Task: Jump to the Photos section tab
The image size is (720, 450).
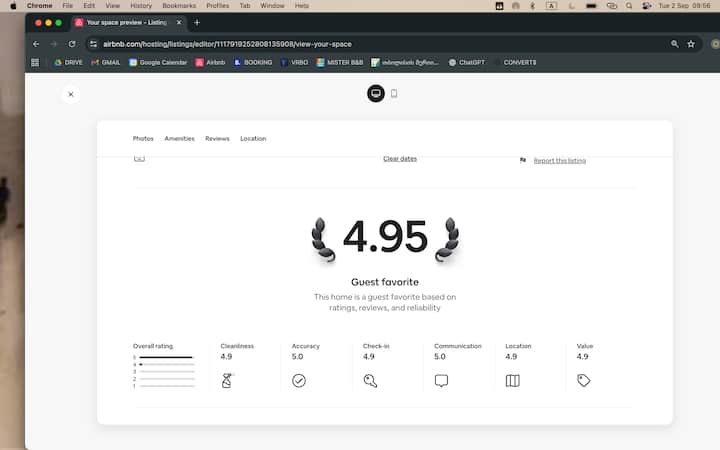Action: click(143, 138)
